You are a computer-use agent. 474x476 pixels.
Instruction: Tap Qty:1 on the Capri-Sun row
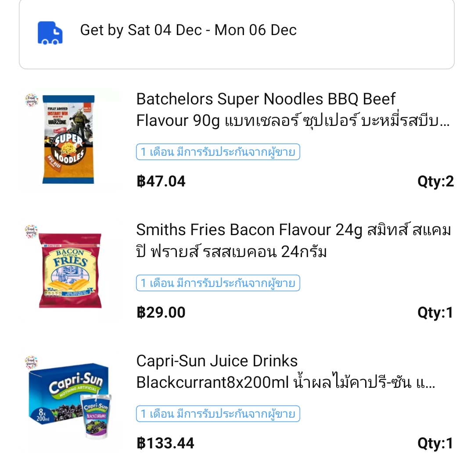[435, 444]
